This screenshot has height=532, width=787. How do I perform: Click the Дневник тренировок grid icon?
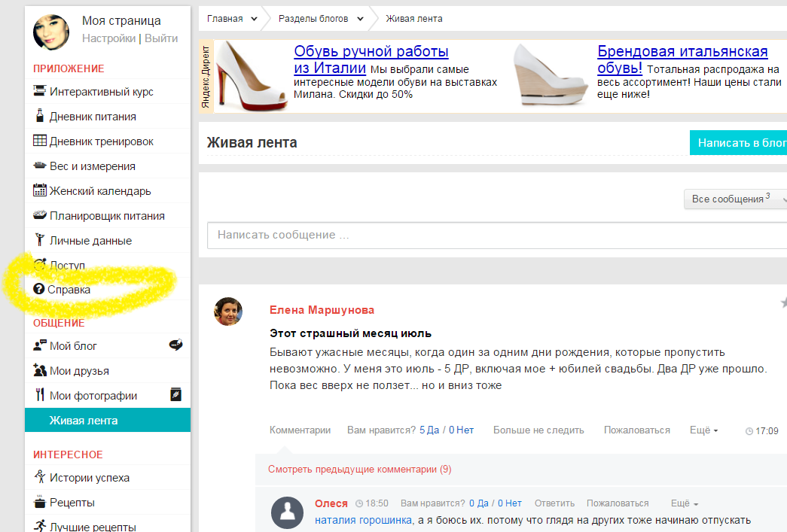pos(40,141)
